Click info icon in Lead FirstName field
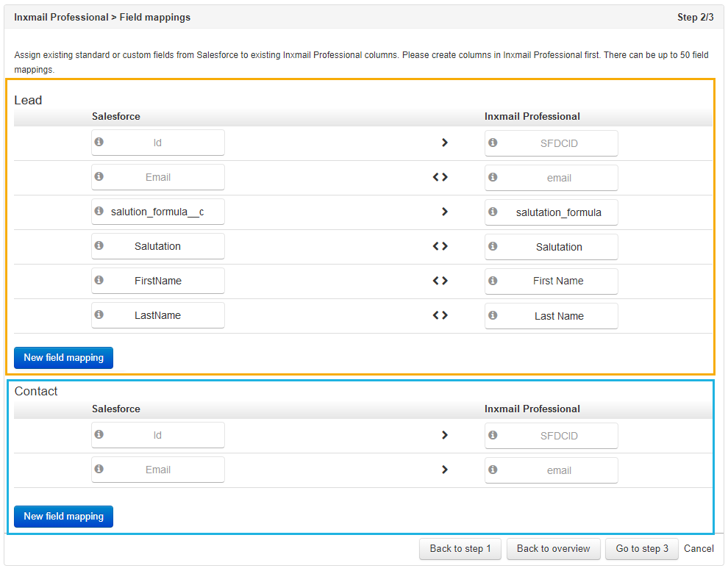This screenshot has width=728, height=571. pyautogui.click(x=99, y=280)
